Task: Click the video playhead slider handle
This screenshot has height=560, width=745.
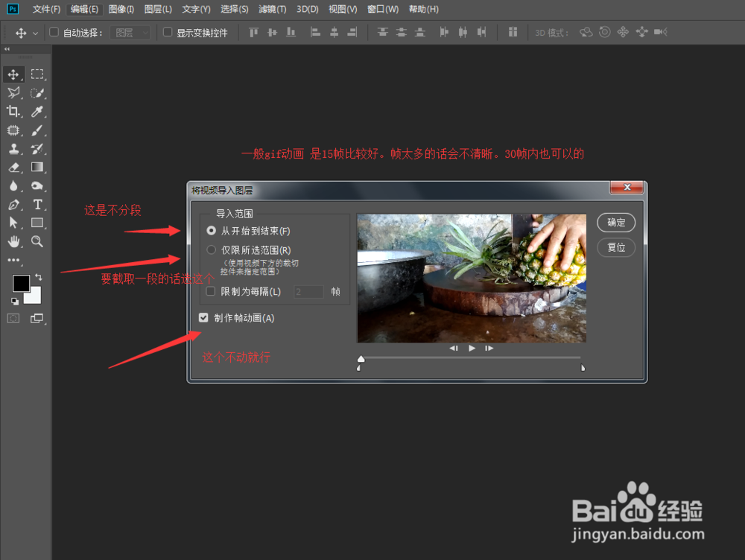Action: click(x=361, y=359)
